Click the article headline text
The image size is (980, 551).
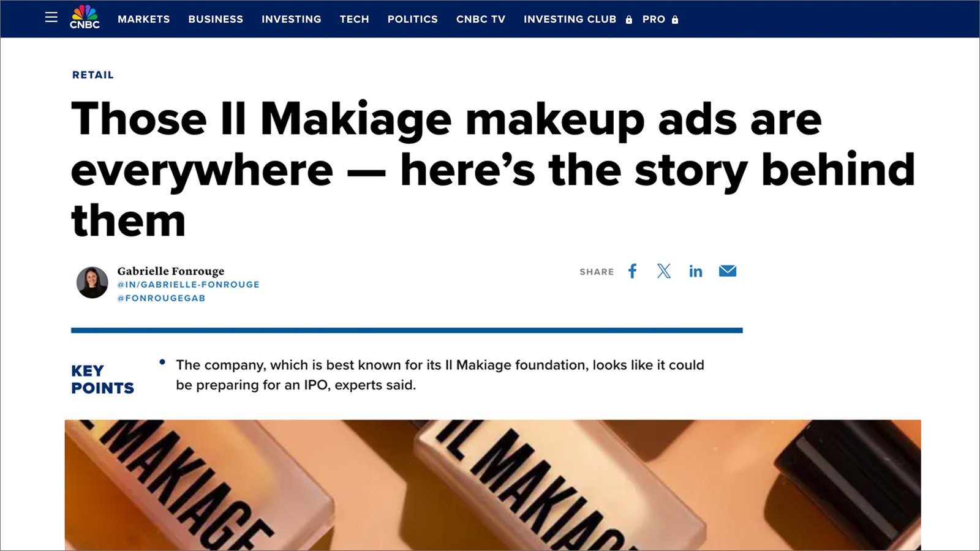coord(493,169)
